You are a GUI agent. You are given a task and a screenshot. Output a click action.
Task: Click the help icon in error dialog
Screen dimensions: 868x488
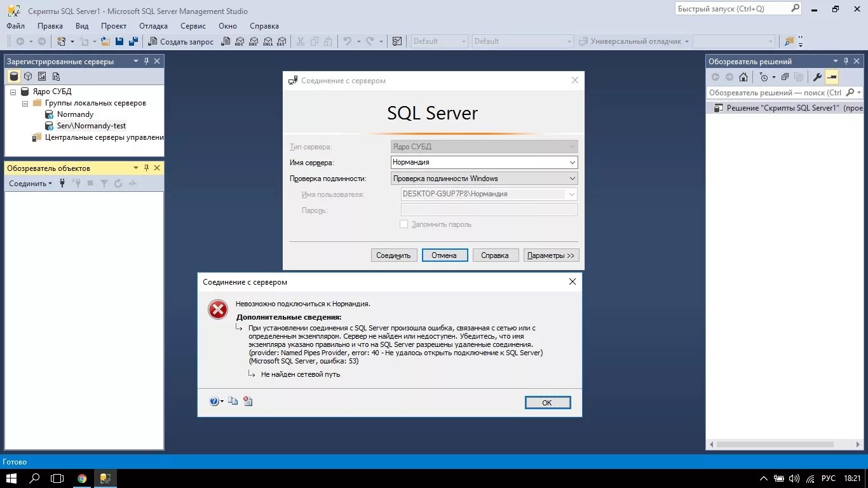click(214, 402)
